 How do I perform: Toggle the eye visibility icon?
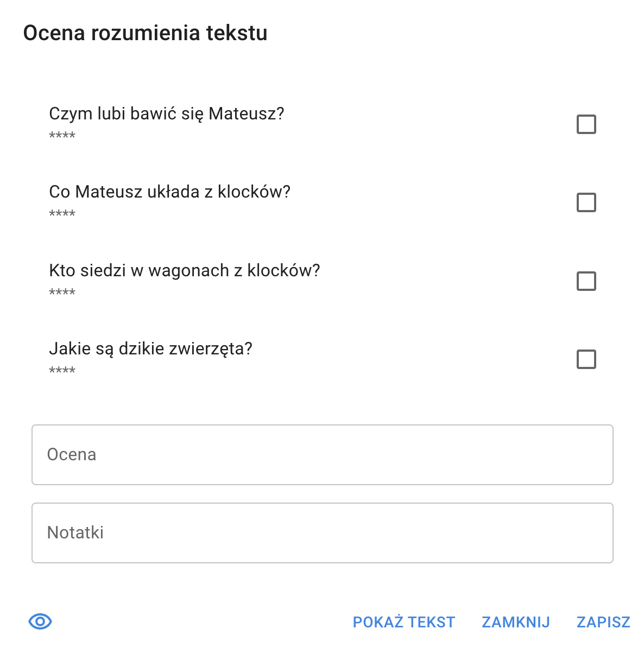(40, 621)
